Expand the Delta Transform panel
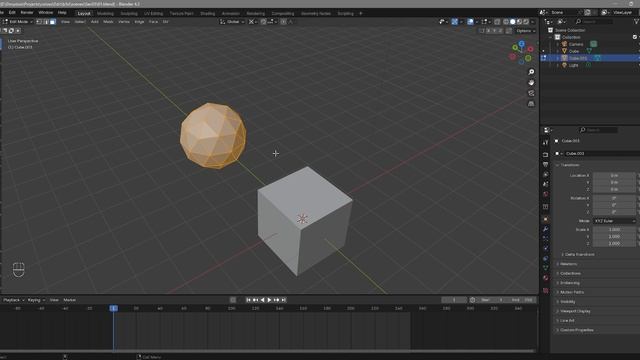Image resolution: width=640 pixels, height=360 pixels. 579,254
